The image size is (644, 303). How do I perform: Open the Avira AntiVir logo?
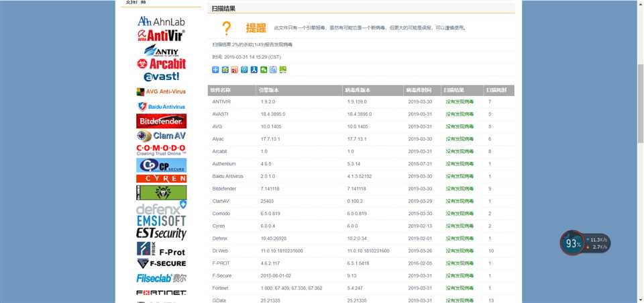[x=162, y=36]
